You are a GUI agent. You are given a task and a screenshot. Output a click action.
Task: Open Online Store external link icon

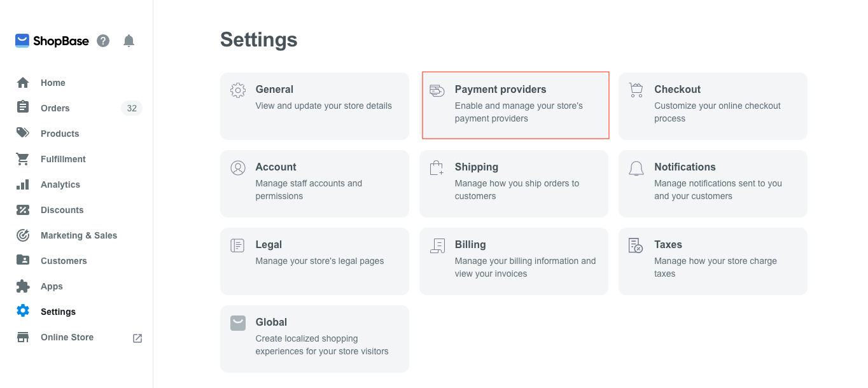[137, 338]
